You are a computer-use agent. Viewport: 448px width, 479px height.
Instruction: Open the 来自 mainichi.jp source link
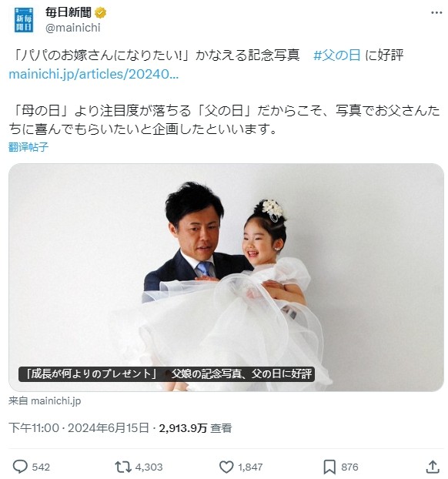click(45, 400)
